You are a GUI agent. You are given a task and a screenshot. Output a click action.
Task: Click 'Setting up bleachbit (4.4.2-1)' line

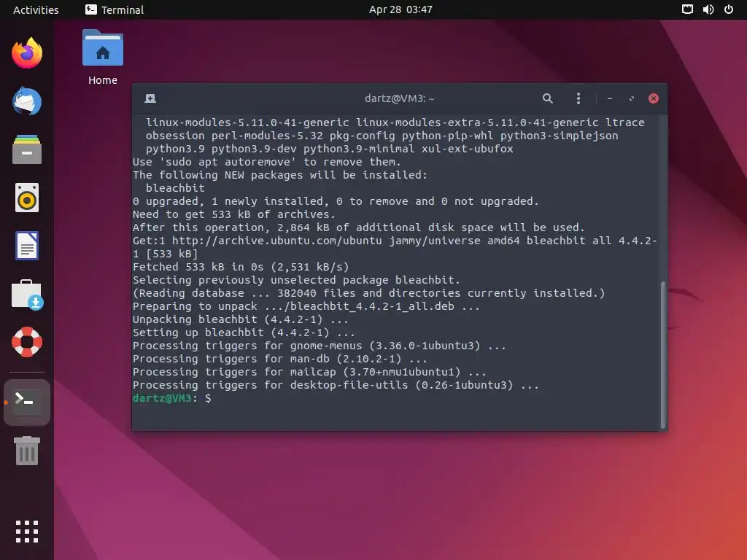(244, 332)
